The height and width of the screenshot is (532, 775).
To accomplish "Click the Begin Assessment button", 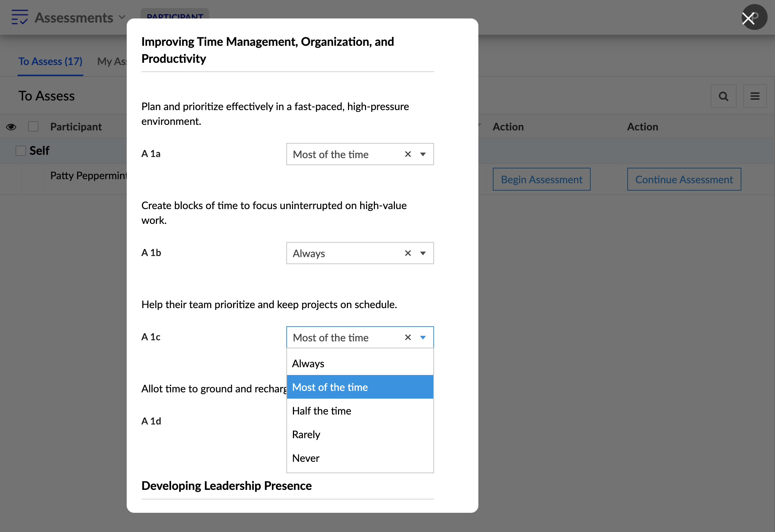I will pos(541,180).
